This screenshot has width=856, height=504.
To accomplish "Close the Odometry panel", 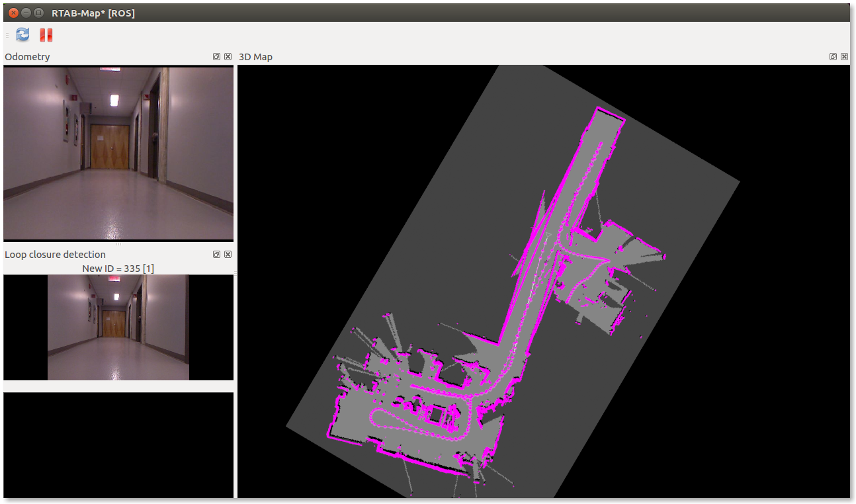I will [x=228, y=57].
